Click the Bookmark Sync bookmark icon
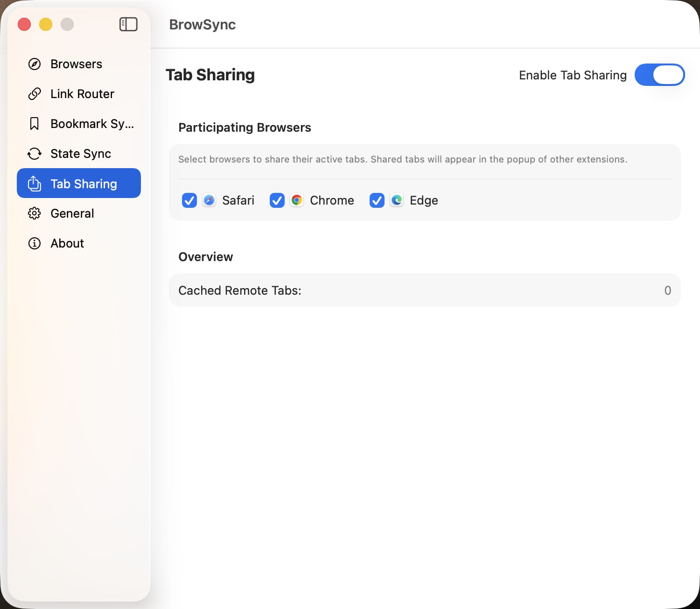The width and height of the screenshot is (700, 609). (34, 124)
